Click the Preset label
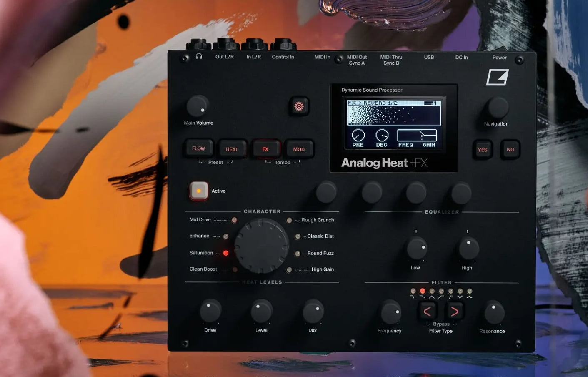Image resolution: width=588 pixels, height=377 pixels. coord(215,162)
